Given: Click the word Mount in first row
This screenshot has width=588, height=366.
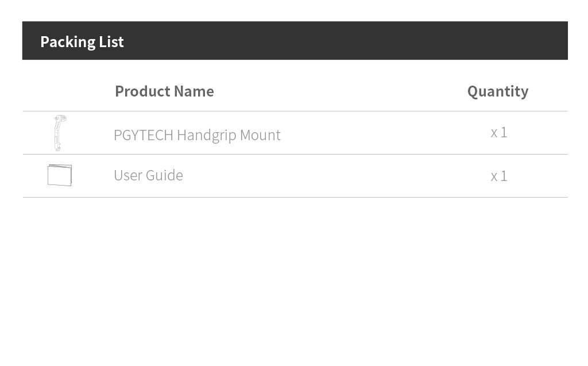Looking at the screenshot, I should [260, 135].
